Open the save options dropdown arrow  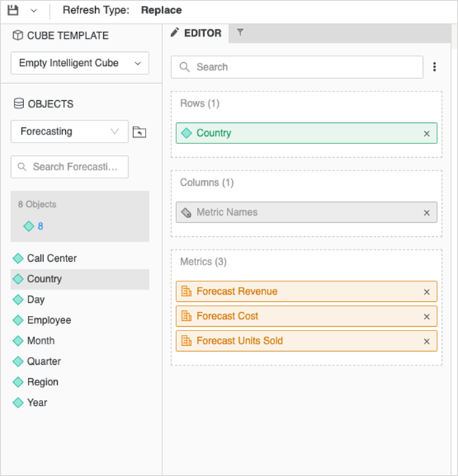34,11
